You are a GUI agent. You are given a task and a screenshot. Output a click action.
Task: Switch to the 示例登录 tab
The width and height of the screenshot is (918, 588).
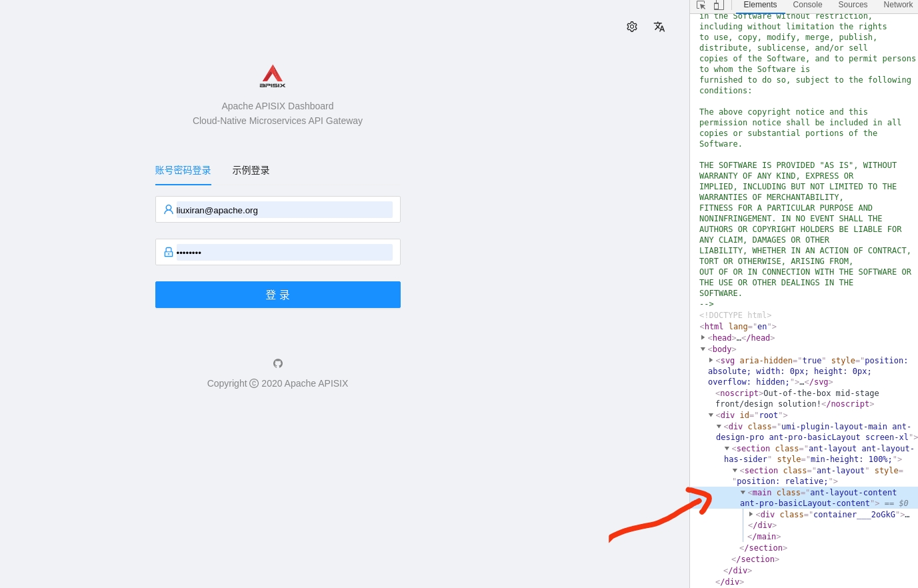coord(251,171)
